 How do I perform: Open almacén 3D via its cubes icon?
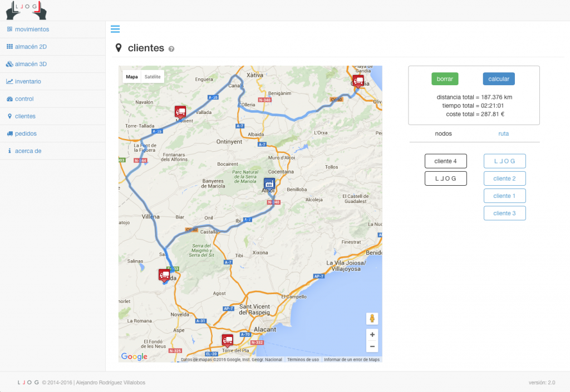9,64
